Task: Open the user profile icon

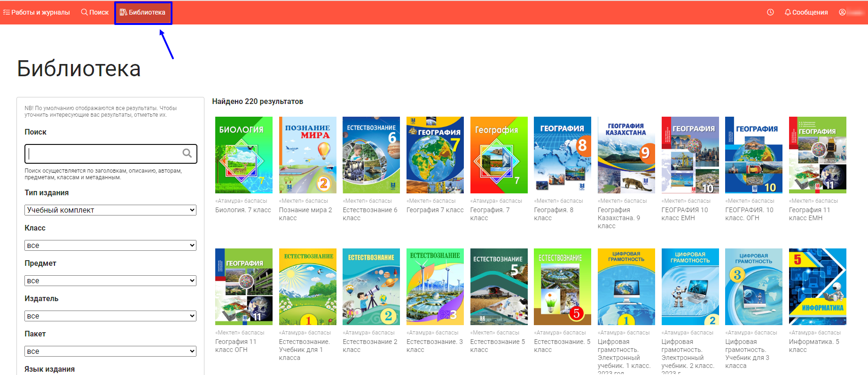Action: point(842,12)
